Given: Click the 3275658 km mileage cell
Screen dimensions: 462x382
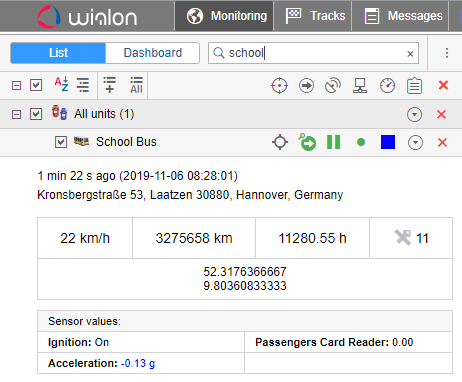Looking at the screenshot, I should click(194, 238).
